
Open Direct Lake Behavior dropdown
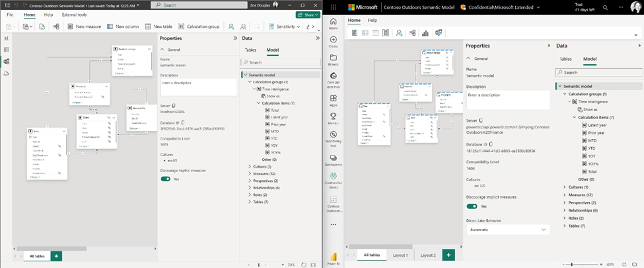point(508,230)
